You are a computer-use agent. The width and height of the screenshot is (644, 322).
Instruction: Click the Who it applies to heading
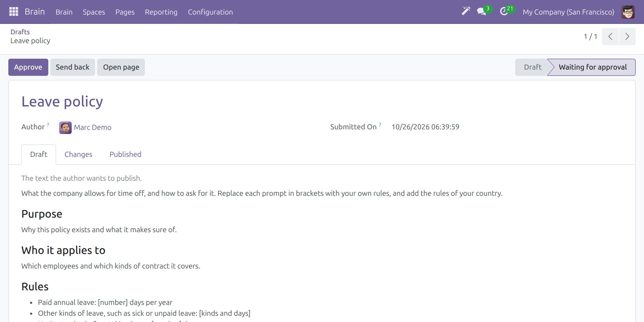(63, 250)
